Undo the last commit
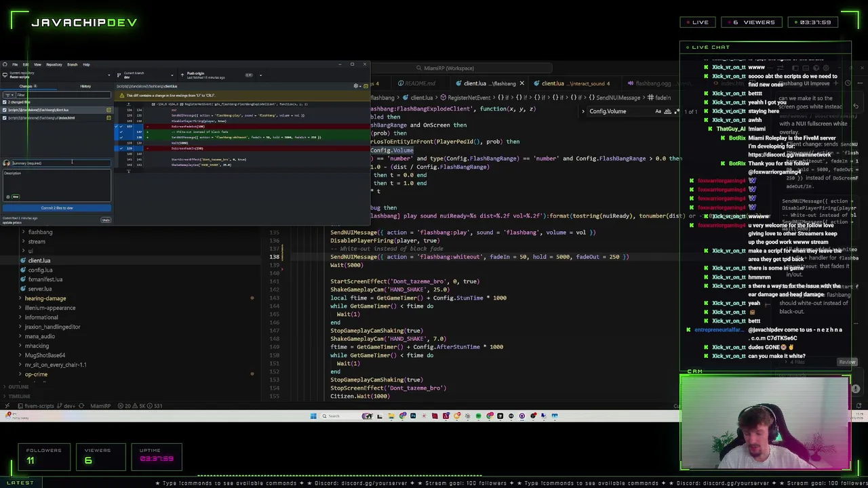The width and height of the screenshot is (868, 488). click(x=106, y=220)
